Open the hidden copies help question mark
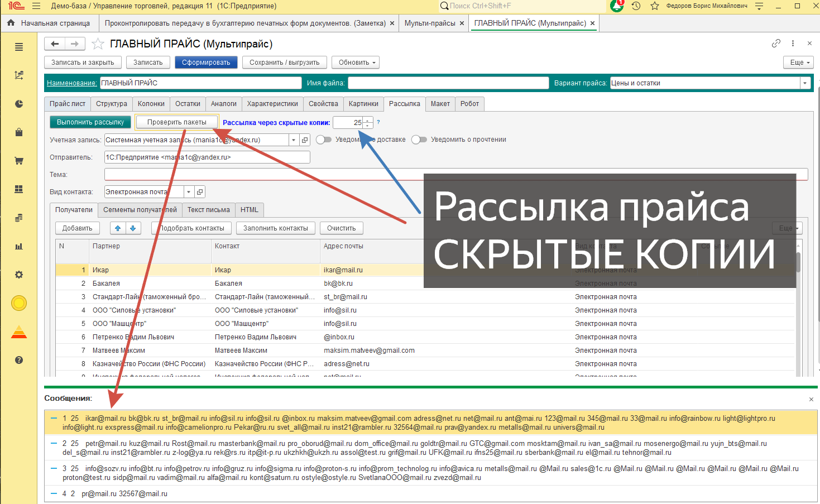 coord(378,122)
